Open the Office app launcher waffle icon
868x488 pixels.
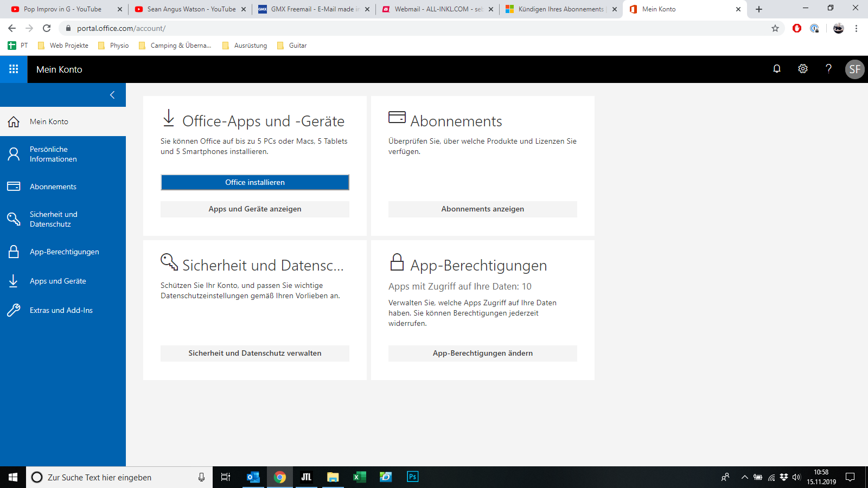[14, 69]
